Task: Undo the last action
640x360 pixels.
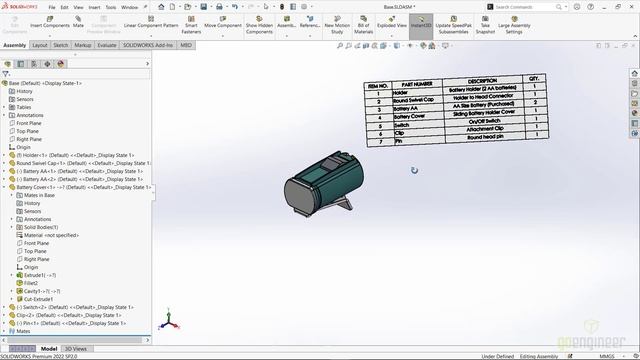Action: (x=235, y=7)
